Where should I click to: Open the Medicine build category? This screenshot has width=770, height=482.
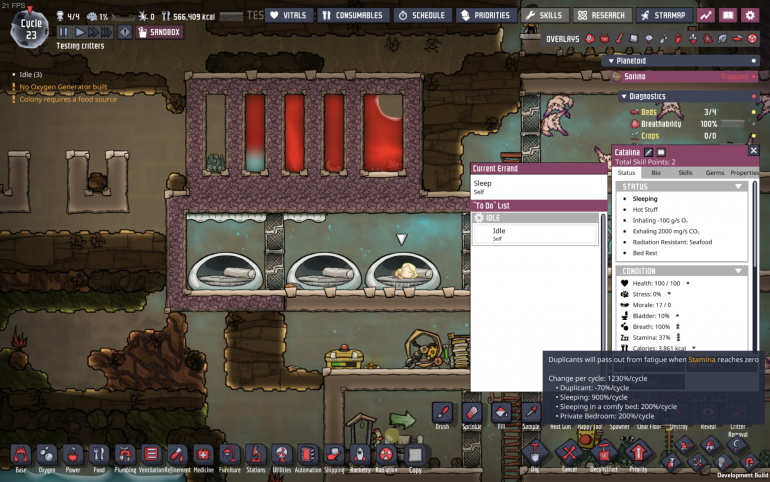pos(203,455)
